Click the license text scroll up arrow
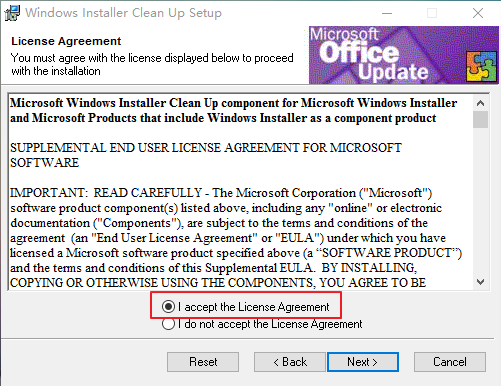The height and width of the screenshot is (386, 501). pyautogui.click(x=480, y=103)
